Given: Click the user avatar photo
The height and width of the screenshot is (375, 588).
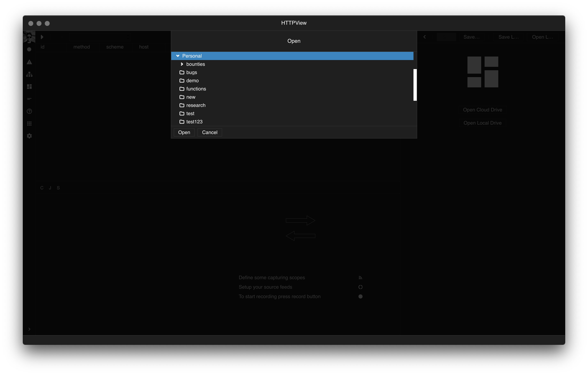Looking at the screenshot, I should (x=29, y=37).
